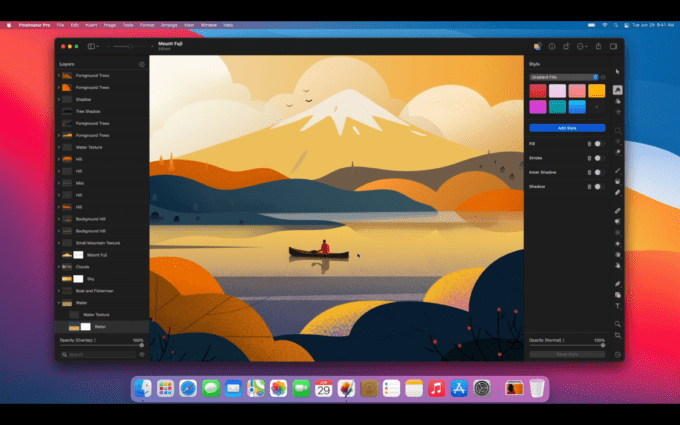Click the Share icon in toolbar
This screenshot has height=425, width=680.
point(599,46)
